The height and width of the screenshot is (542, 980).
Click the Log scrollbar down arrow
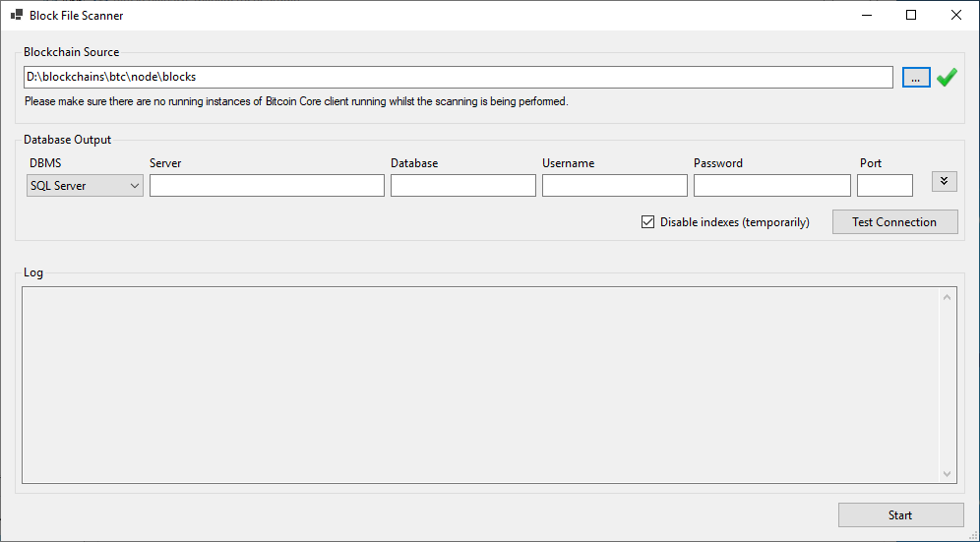pyautogui.click(x=947, y=474)
